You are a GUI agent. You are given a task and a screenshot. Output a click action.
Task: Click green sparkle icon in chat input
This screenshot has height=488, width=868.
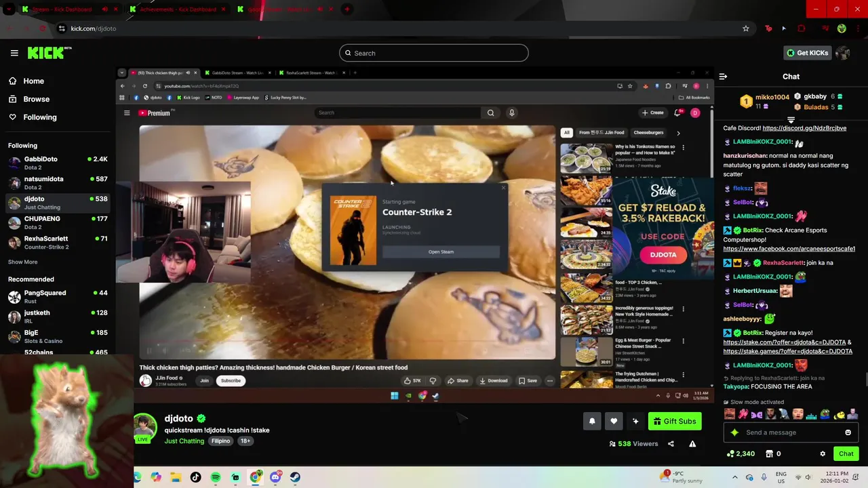(734, 432)
